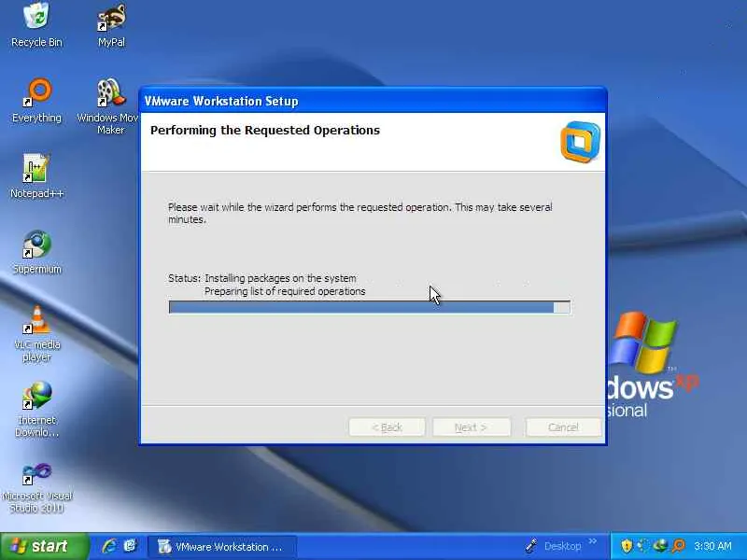Open the Everything search tray icon
The height and width of the screenshot is (560, 747).
pos(679,546)
